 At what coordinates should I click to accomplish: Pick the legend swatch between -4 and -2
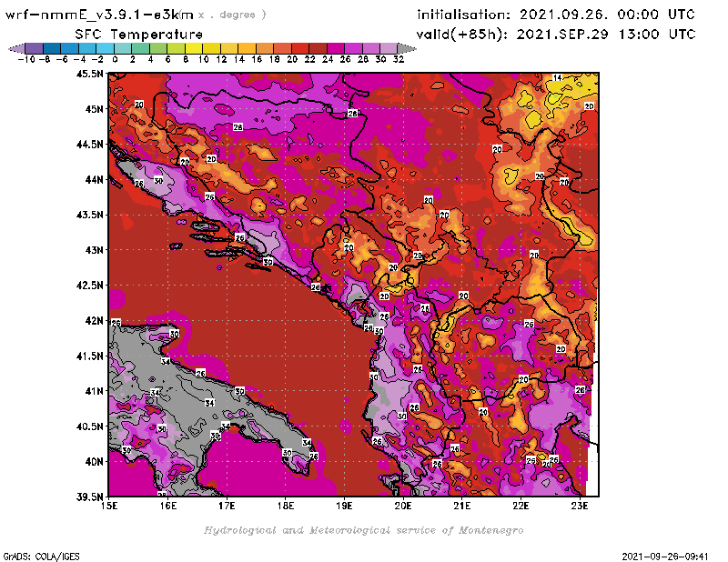(87, 48)
